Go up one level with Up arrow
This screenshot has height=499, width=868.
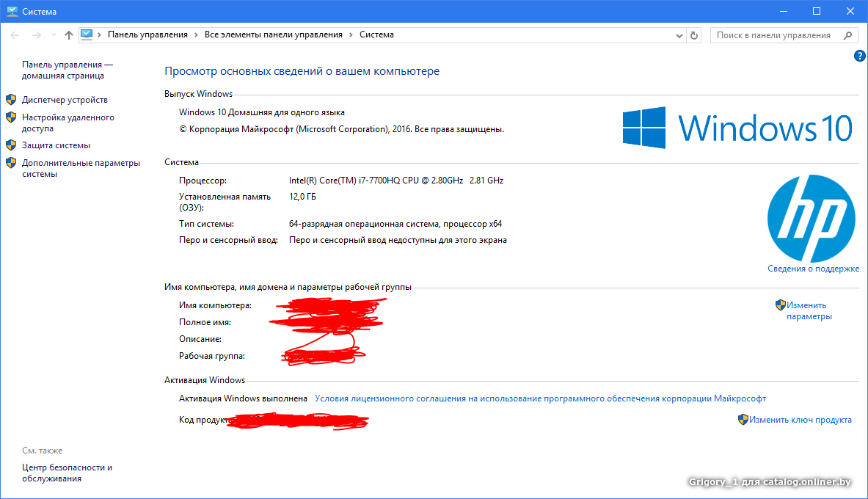click(x=69, y=35)
